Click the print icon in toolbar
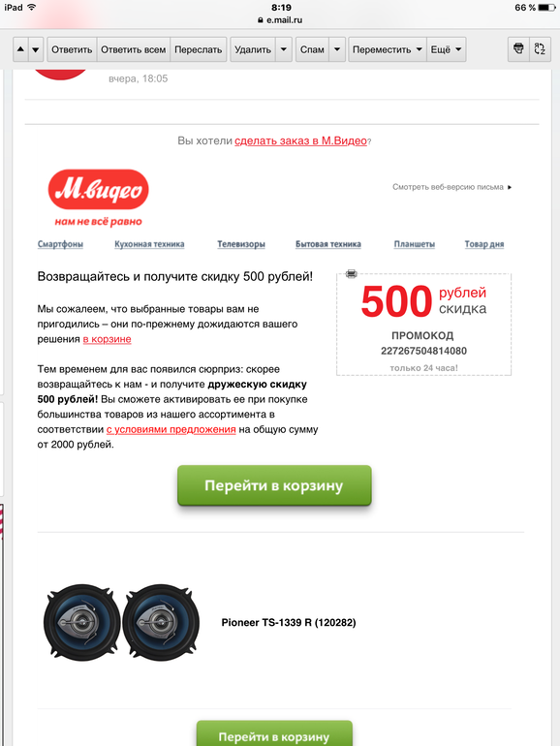 pyautogui.click(x=518, y=49)
